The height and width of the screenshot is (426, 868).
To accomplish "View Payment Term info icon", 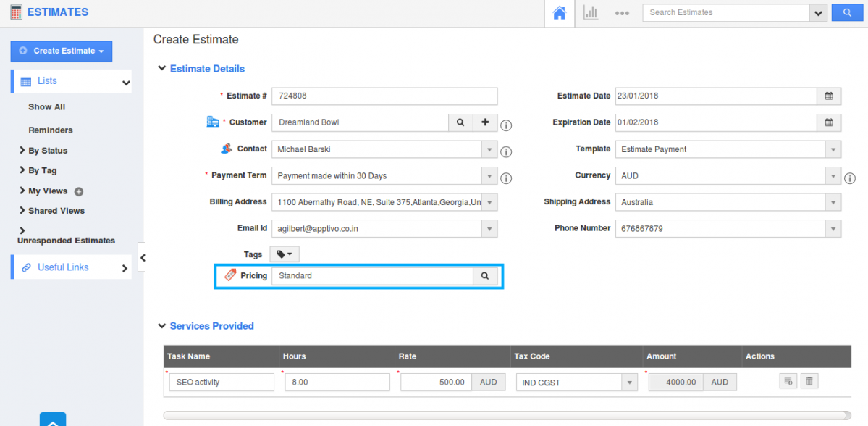I will point(506,178).
